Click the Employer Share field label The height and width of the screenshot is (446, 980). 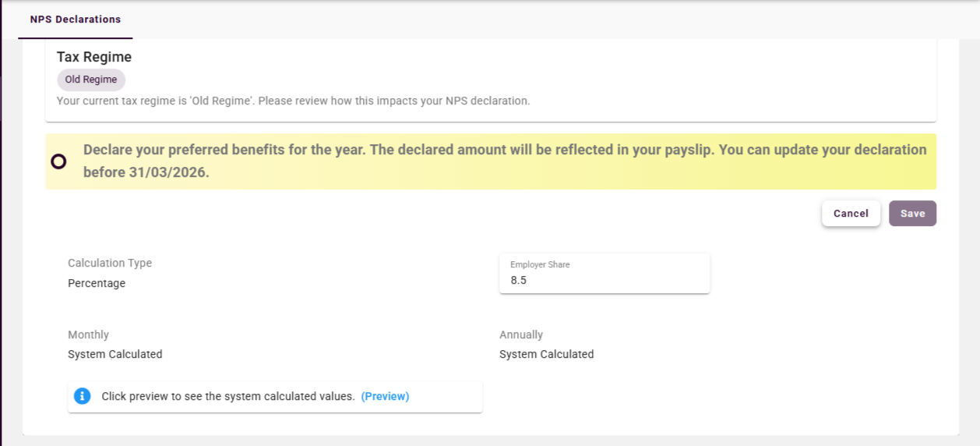click(540, 265)
